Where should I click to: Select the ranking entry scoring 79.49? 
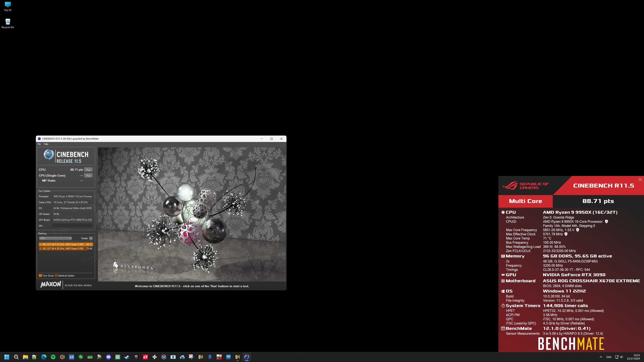click(66, 249)
